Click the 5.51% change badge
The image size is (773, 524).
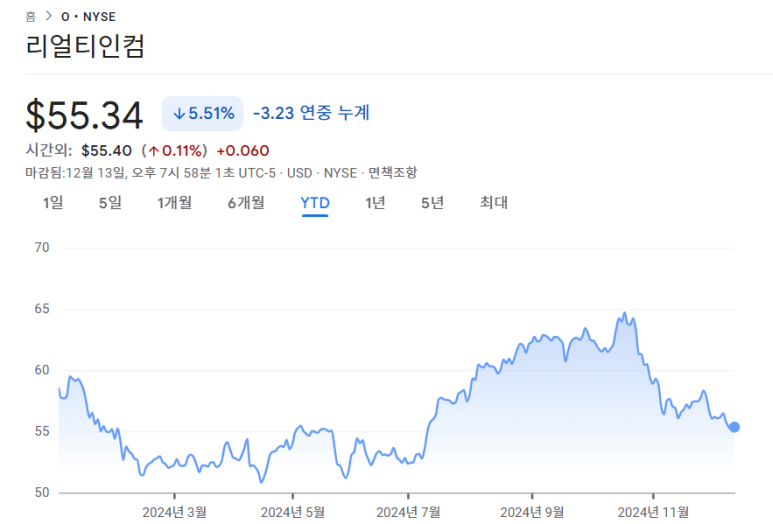pos(203,113)
